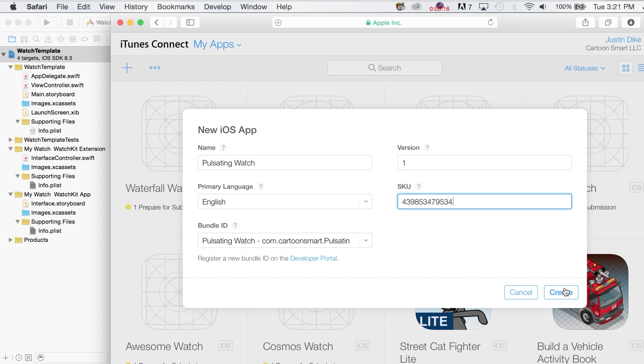
Task: Show help for the Name field
Action: click(223, 147)
